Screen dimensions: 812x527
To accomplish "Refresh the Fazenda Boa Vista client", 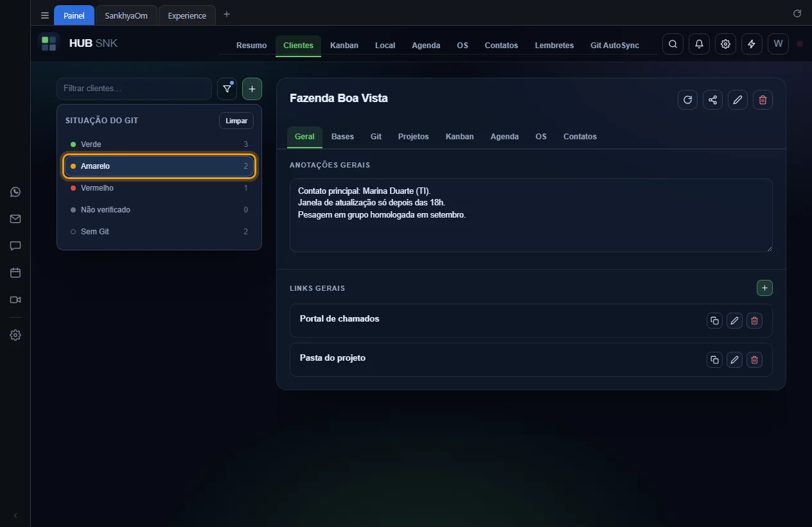I will tap(687, 99).
